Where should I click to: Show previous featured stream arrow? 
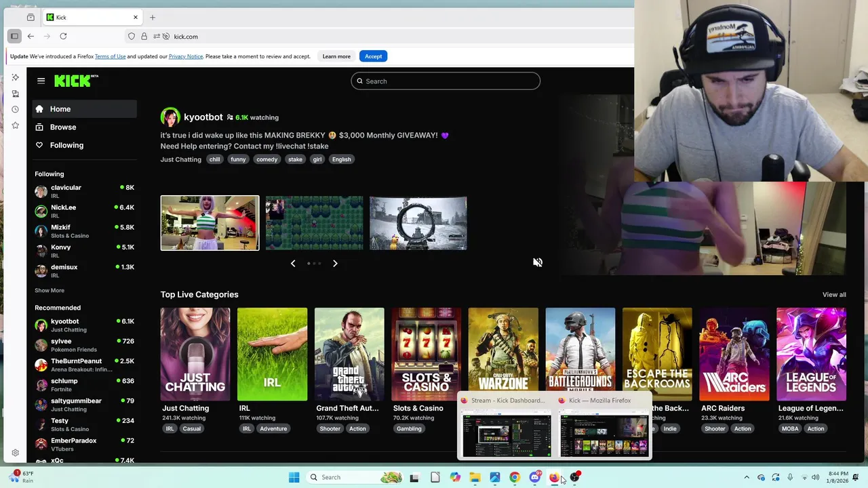pos(293,263)
